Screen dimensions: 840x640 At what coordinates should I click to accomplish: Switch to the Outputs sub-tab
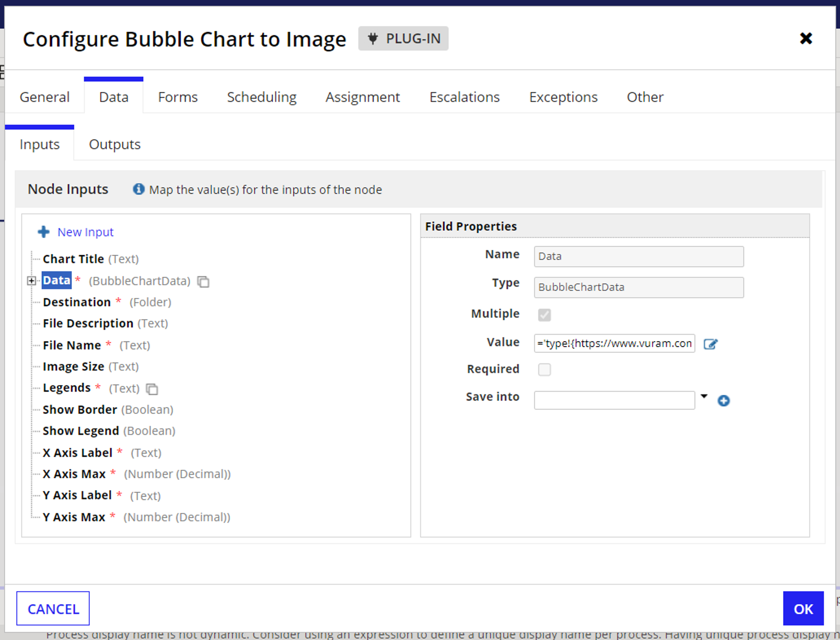tap(115, 144)
